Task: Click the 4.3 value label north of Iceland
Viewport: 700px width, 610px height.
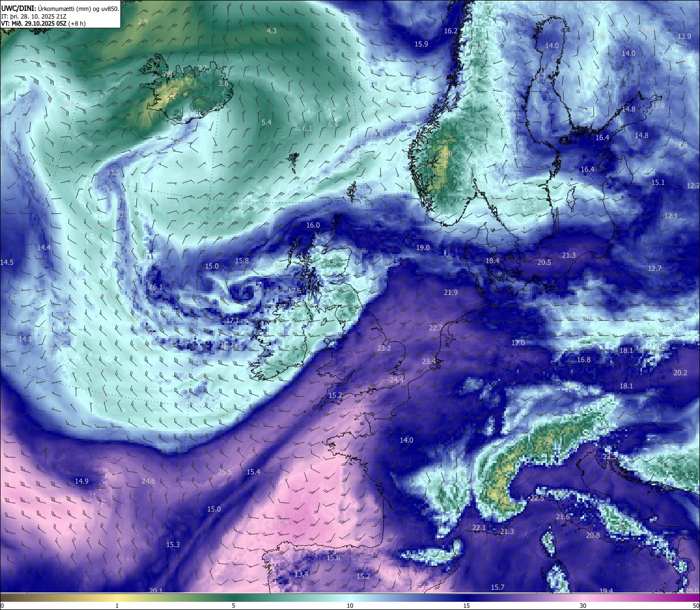Action: [x=271, y=31]
